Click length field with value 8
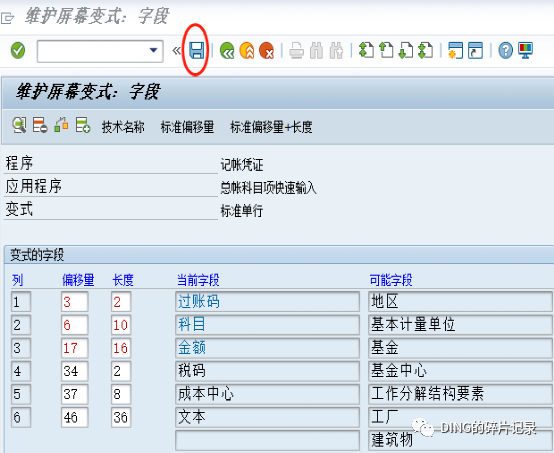The width and height of the screenshot is (554, 453). coord(121,394)
